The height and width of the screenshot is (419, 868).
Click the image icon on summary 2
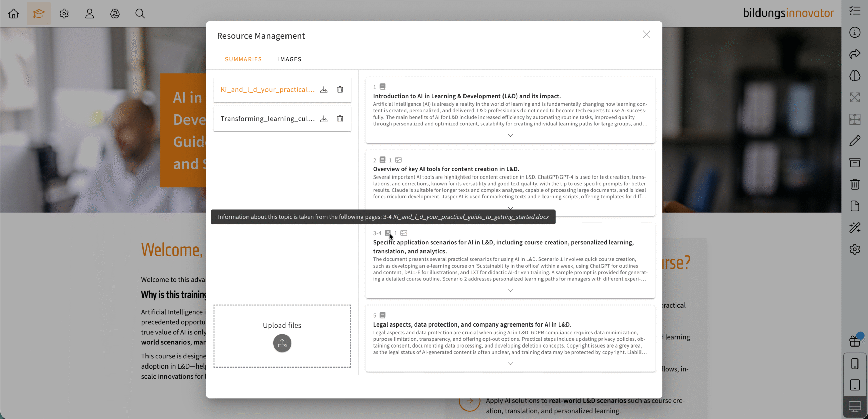pos(398,160)
